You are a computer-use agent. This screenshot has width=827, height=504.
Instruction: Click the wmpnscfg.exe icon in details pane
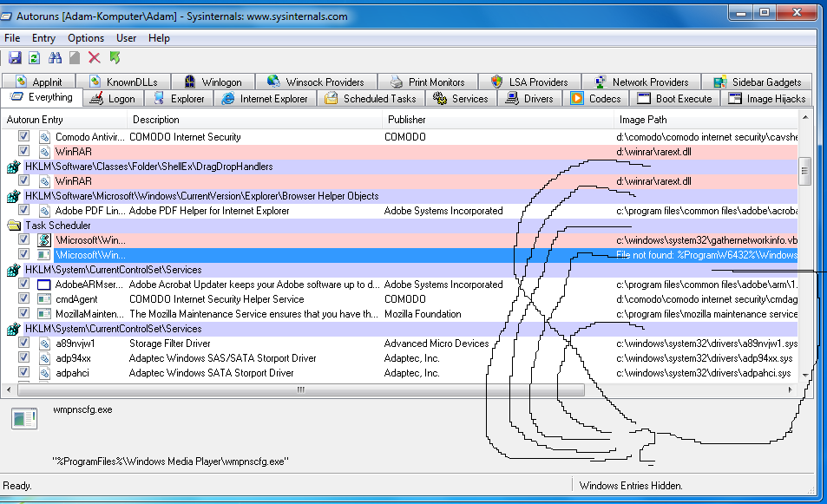[24, 419]
